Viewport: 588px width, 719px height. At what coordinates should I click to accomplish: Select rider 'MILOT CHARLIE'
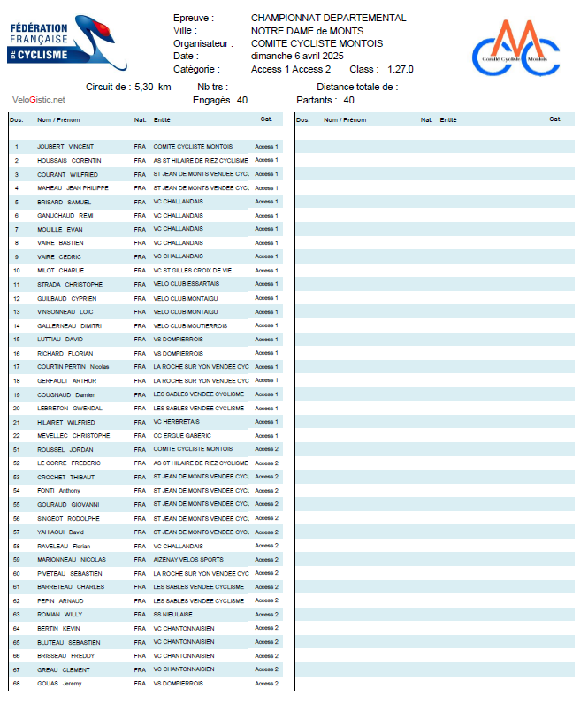(x=60, y=271)
